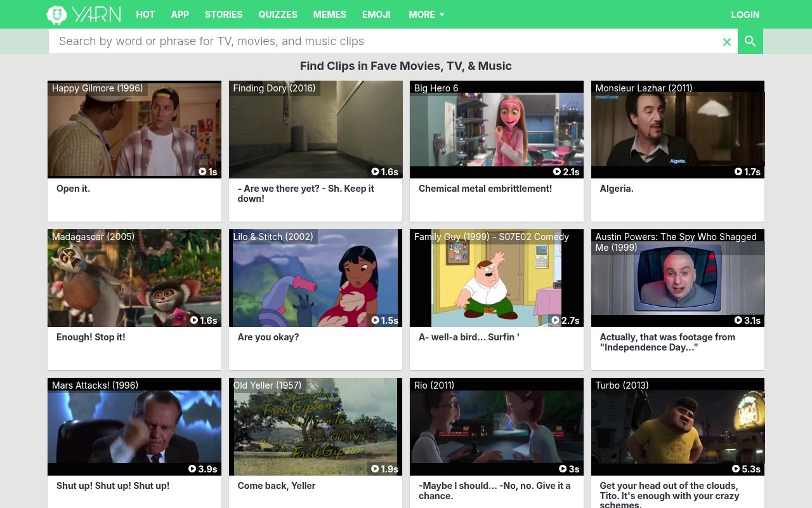Click play icon on Old Yeller clip
The image size is (812, 508).
point(375,469)
